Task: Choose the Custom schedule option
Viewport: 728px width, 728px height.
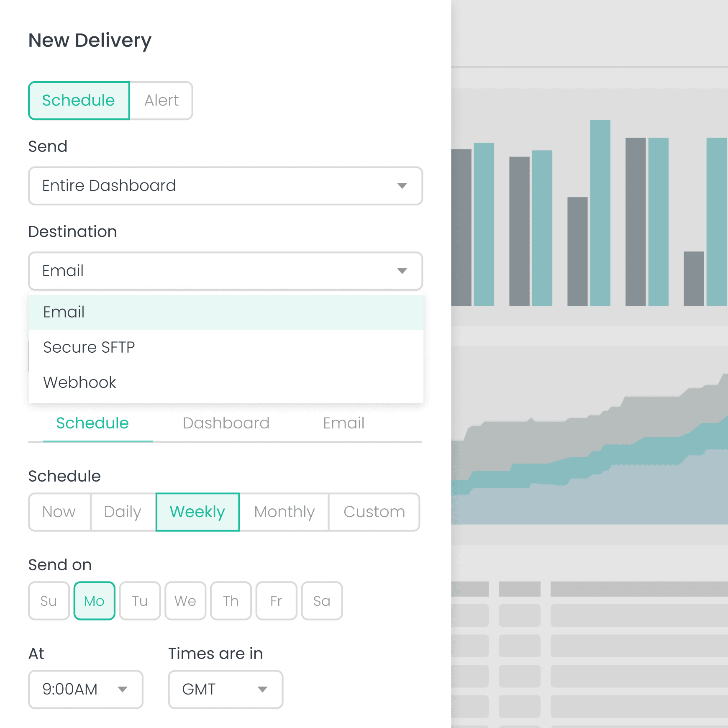Action: coord(374,512)
